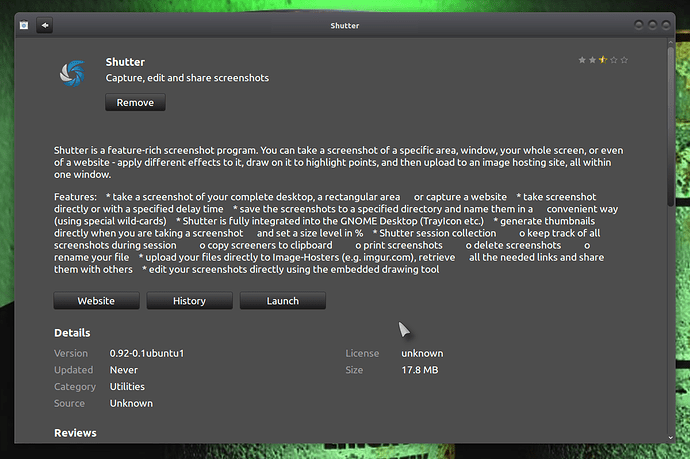
Task: Click the 'Reviews' section heading
Action: 75,433
